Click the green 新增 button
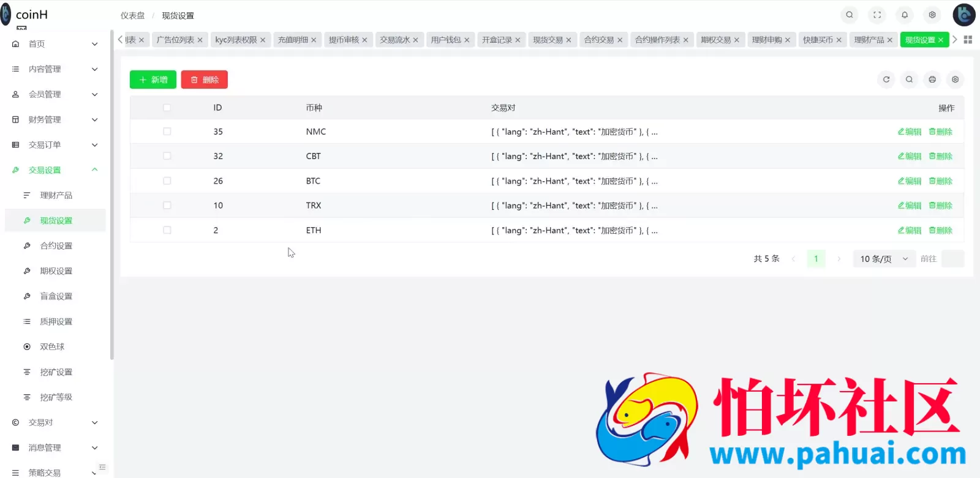This screenshot has width=980, height=478. [x=153, y=80]
